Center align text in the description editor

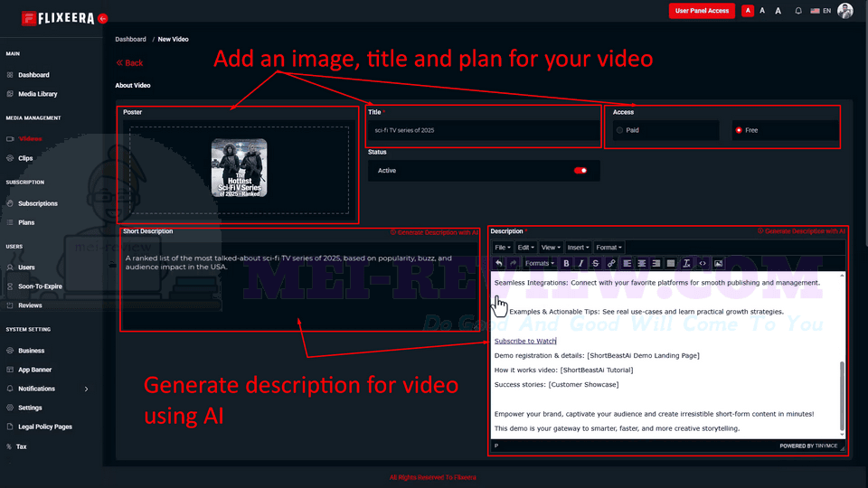642,263
